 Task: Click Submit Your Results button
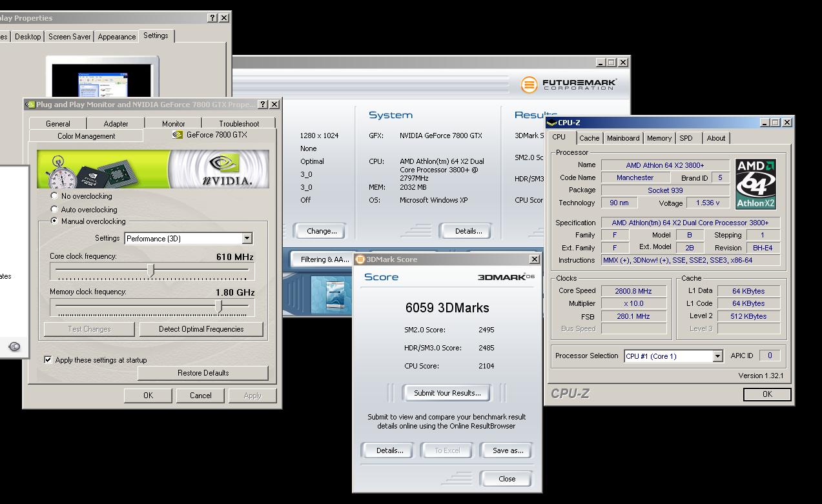[447, 393]
